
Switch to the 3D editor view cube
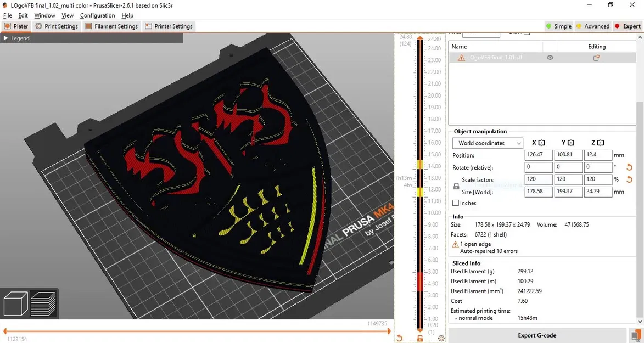[x=15, y=304]
